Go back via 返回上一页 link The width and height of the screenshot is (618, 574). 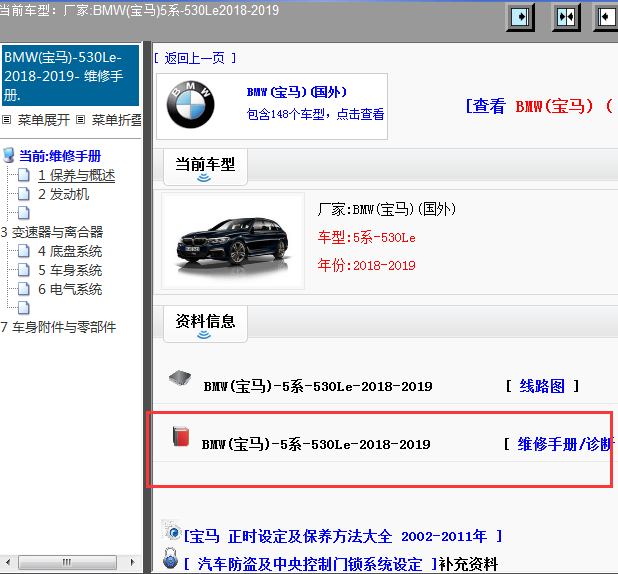195,58
